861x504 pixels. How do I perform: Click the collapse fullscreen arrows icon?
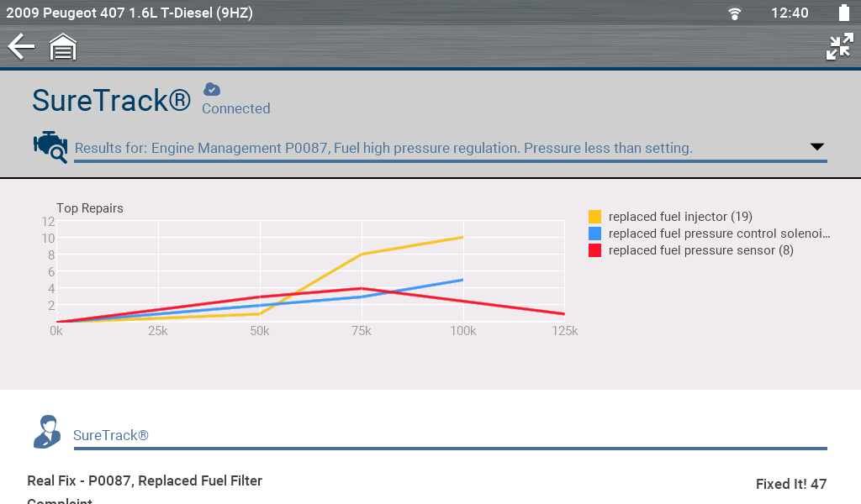(839, 47)
